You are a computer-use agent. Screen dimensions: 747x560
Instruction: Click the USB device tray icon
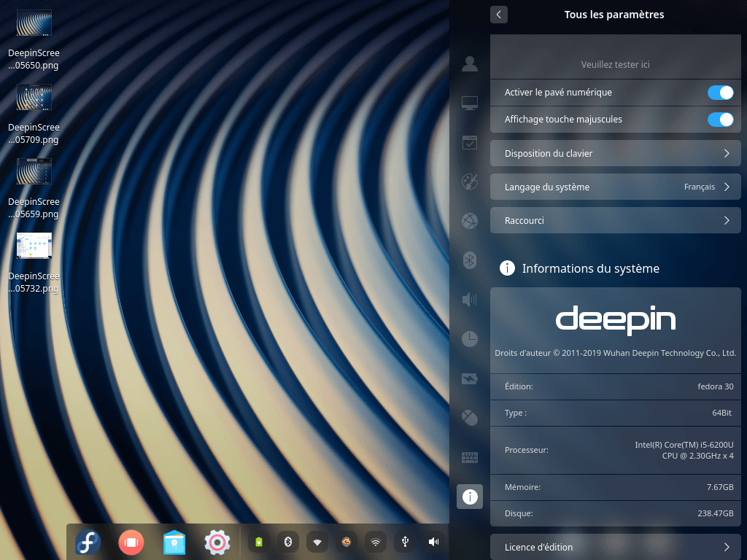405,542
